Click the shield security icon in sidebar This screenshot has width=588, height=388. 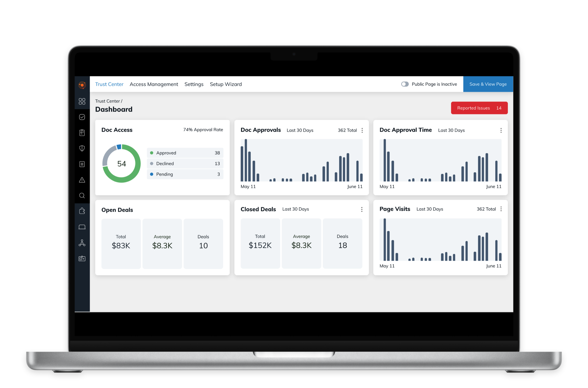click(82, 148)
